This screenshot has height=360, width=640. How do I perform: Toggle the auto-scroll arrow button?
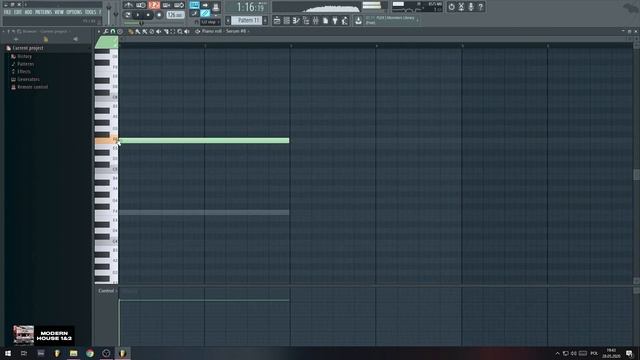[x=205, y=5]
